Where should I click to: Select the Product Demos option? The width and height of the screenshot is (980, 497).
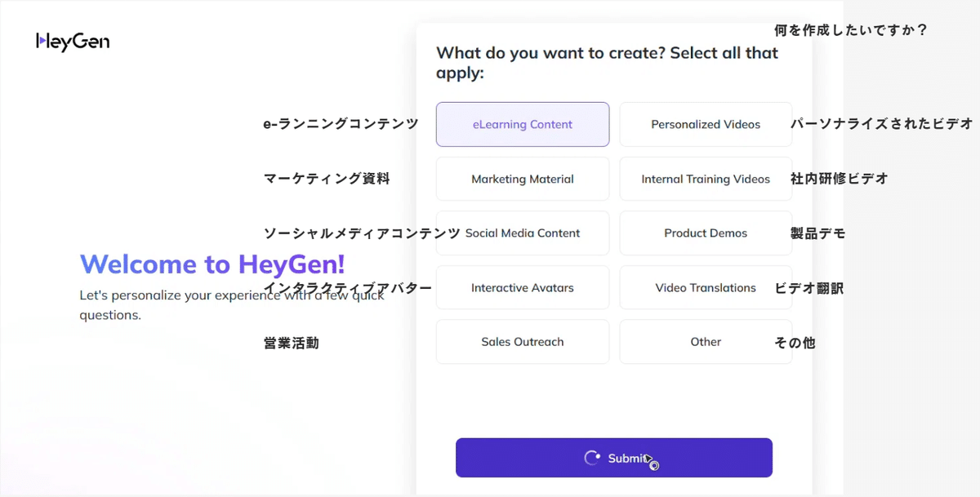(x=705, y=233)
